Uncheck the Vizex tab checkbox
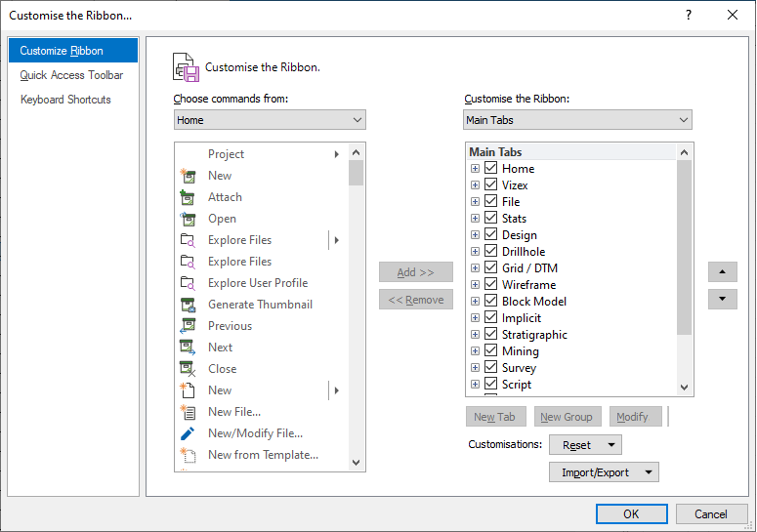This screenshot has height=532, width=757. click(491, 185)
